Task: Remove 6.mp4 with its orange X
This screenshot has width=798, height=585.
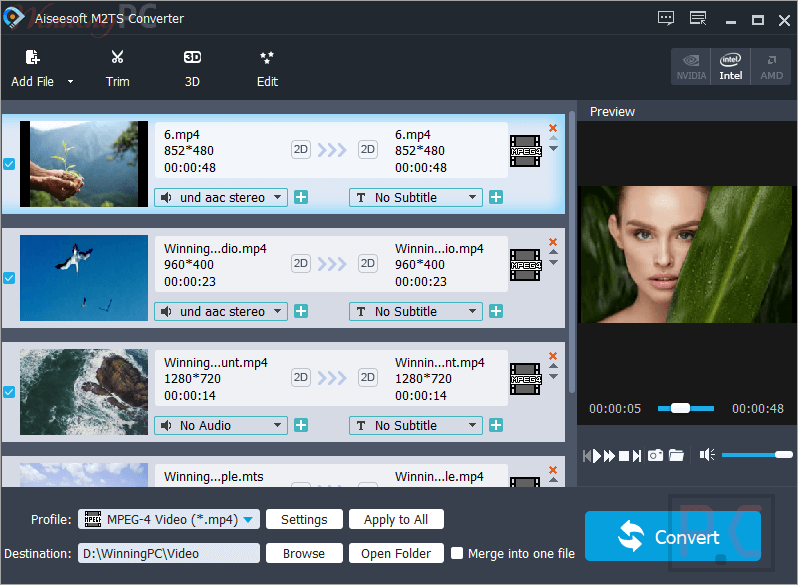Action: pos(553,128)
